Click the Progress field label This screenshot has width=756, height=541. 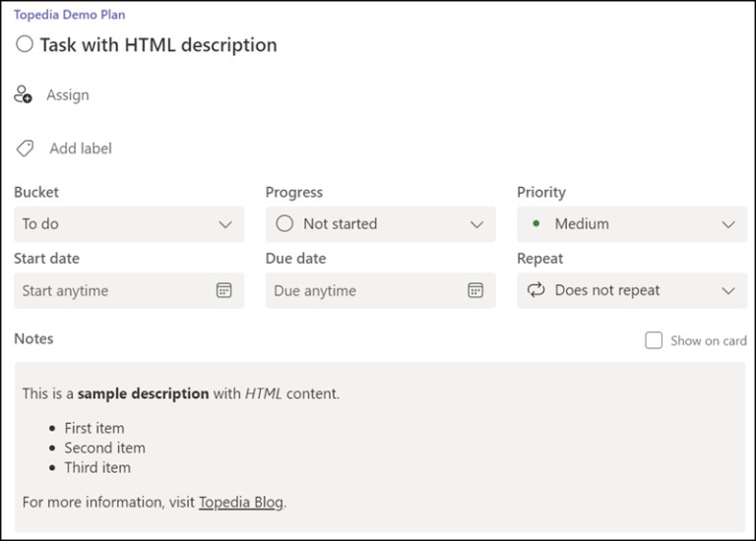(x=294, y=192)
